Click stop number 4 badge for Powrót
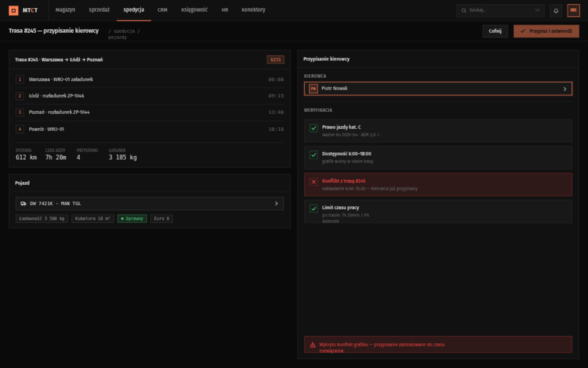The height and width of the screenshot is (368, 588). (x=20, y=129)
